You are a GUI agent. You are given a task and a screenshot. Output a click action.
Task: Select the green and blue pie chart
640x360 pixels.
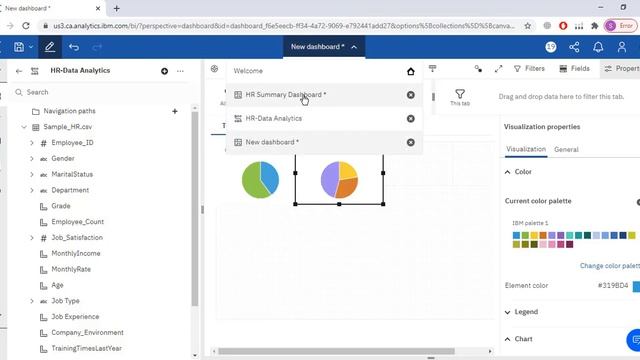tap(260, 180)
